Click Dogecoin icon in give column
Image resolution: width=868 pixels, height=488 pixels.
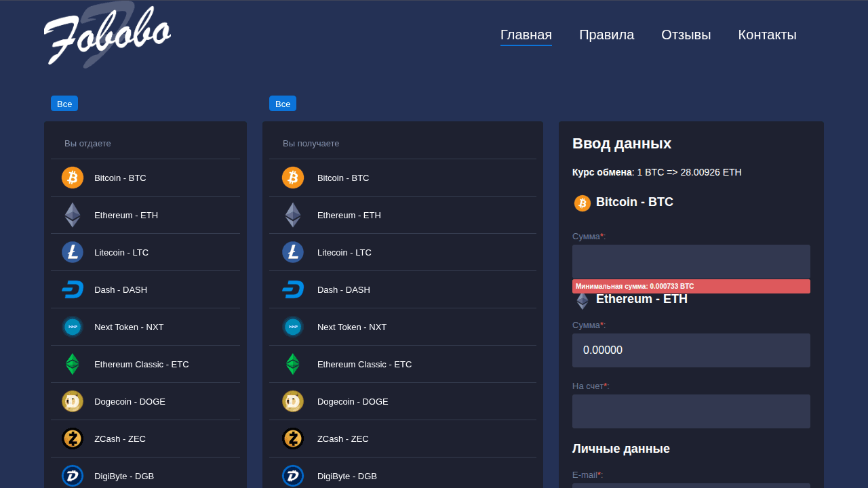73,401
